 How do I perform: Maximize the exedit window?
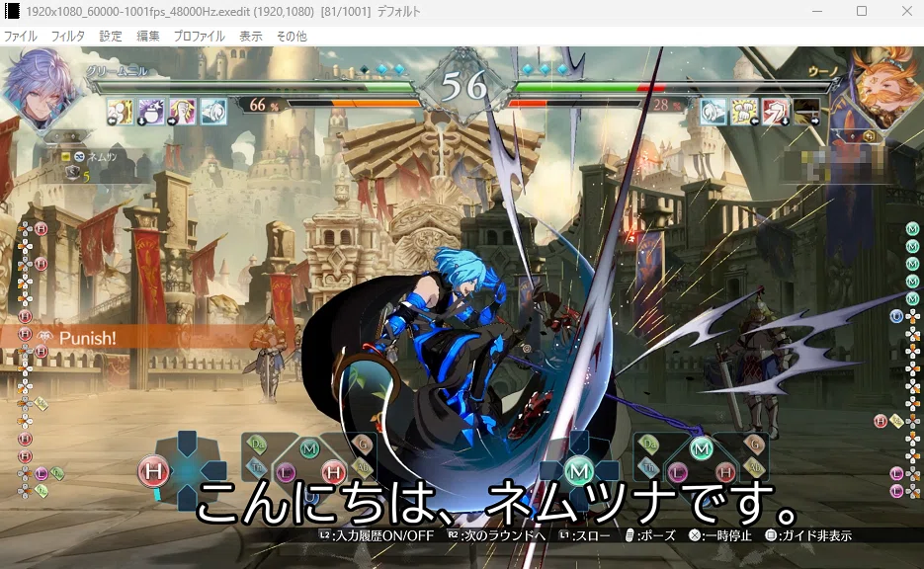coord(862,11)
